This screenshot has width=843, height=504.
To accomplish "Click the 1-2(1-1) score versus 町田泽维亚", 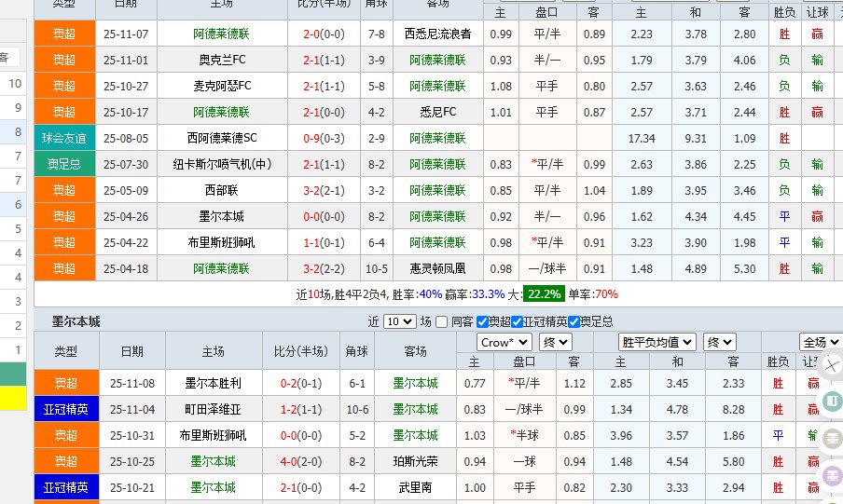I will 301,409.
